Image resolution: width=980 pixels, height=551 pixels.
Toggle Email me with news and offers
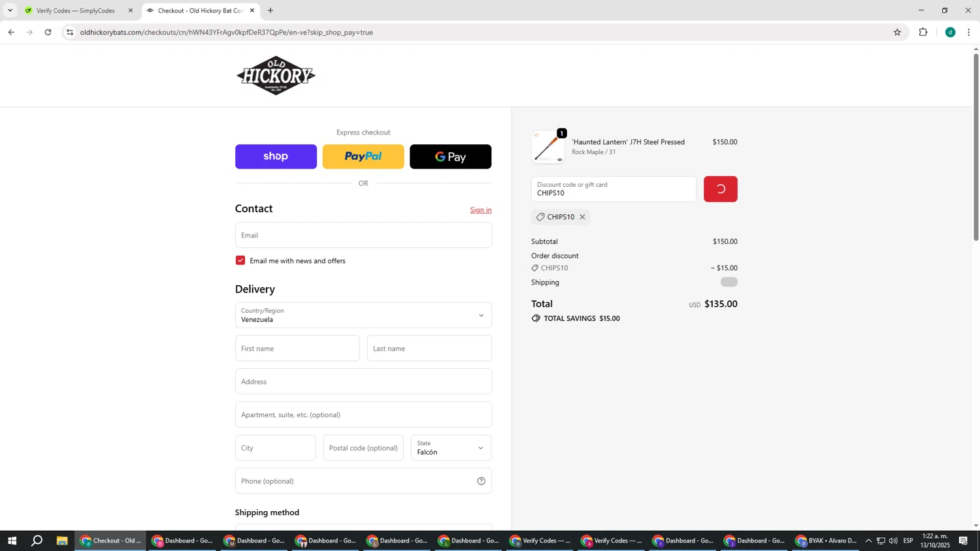tap(240, 260)
